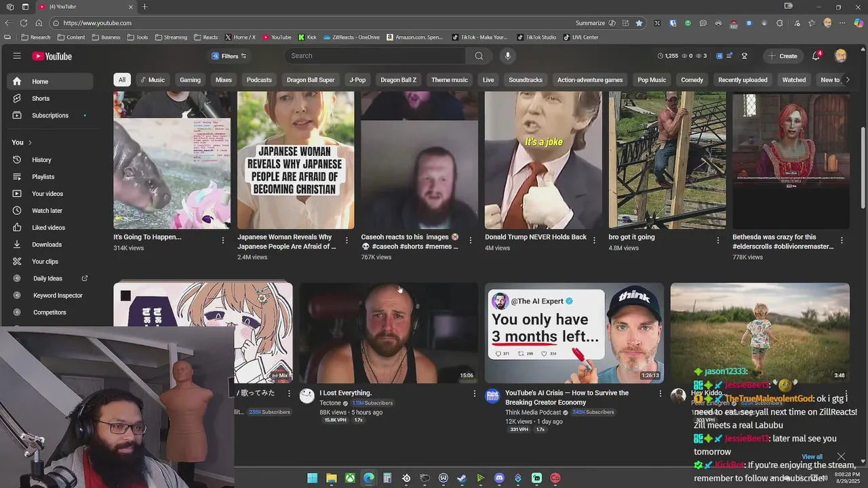
Task: Open a new browser tab
Action: coord(144,7)
